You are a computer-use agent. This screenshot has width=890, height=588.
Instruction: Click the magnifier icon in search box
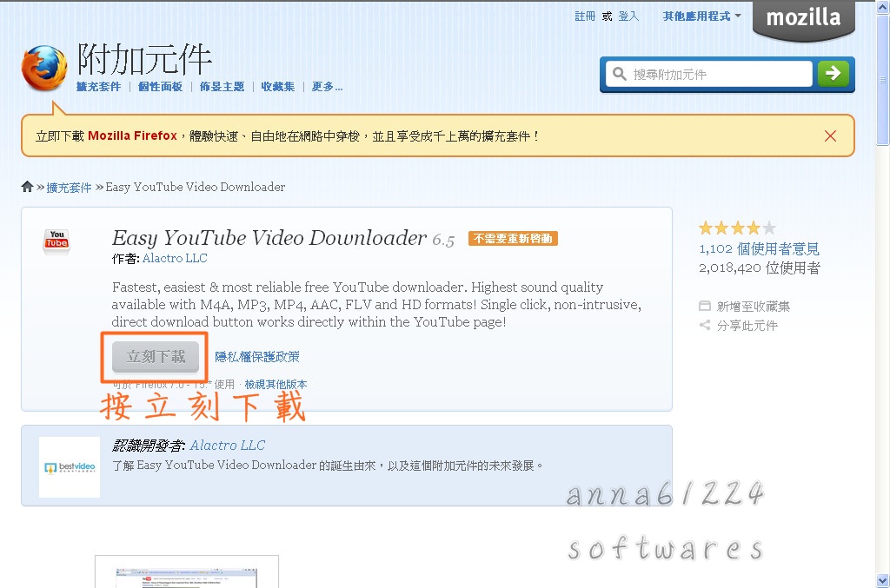tap(619, 74)
